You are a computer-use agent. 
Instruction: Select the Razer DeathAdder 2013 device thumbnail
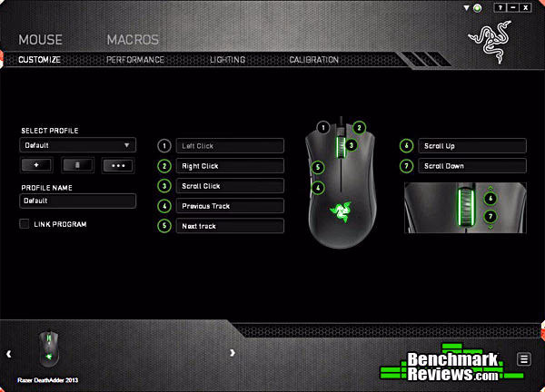tap(48, 349)
